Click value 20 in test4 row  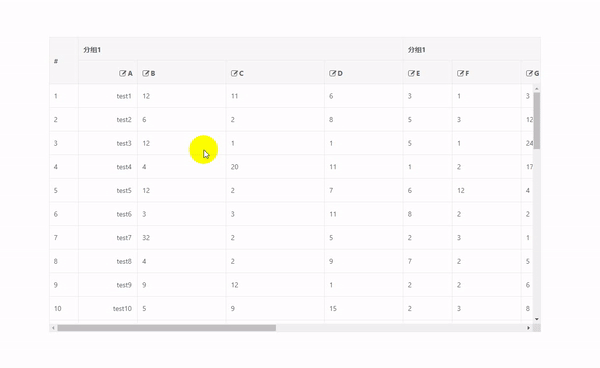pos(235,167)
